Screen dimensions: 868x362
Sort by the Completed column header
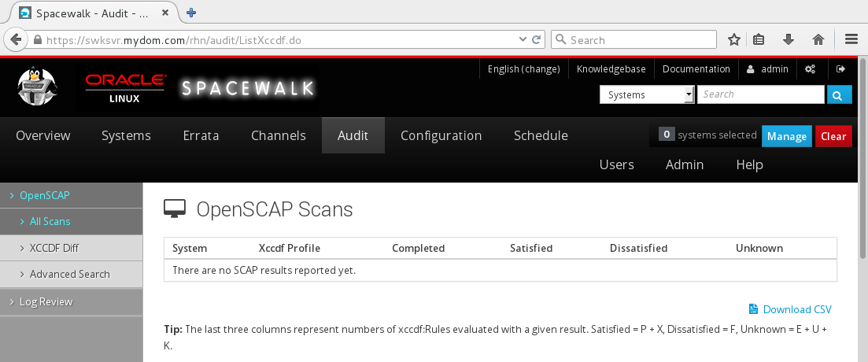click(x=419, y=248)
